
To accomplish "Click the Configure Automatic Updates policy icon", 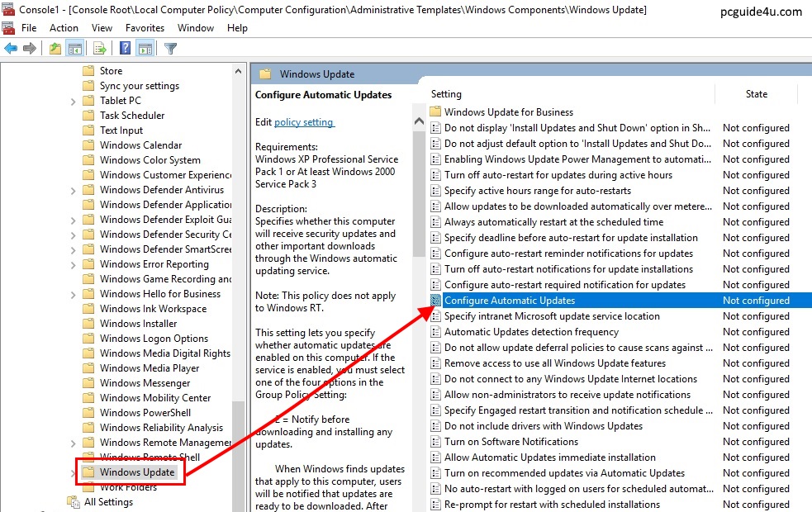I will pyautogui.click(x=436, y=301).
